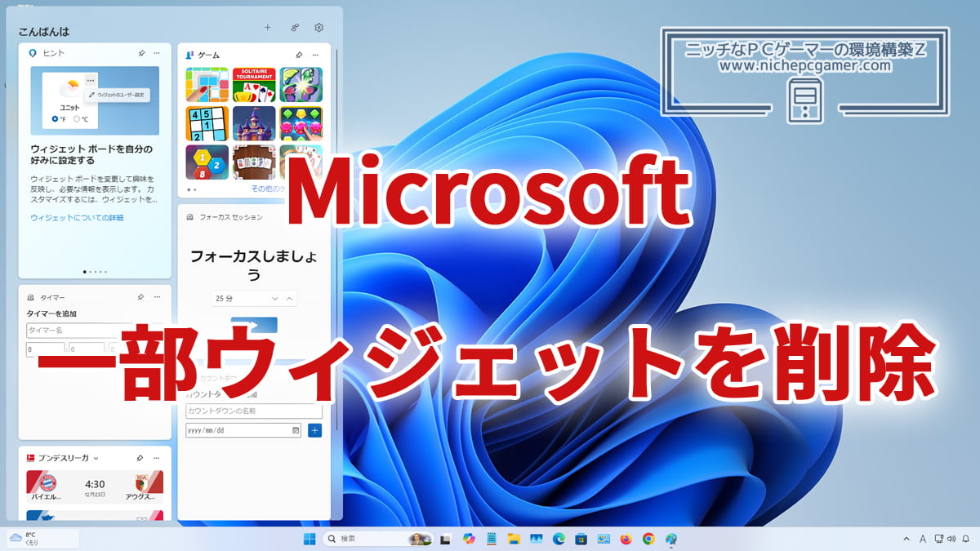Launch Google Chrome from taskbar
The image size is (980, 551).
point(648,539)
